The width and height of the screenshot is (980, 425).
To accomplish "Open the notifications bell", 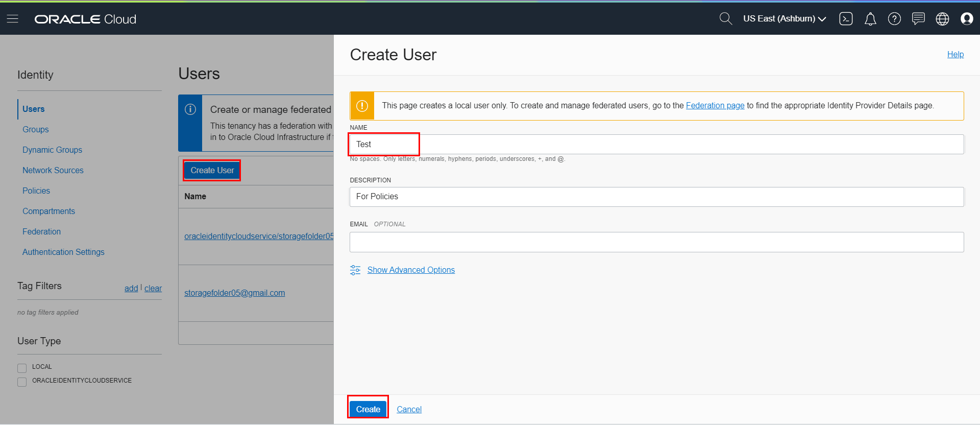I will (x=870, y=19).
